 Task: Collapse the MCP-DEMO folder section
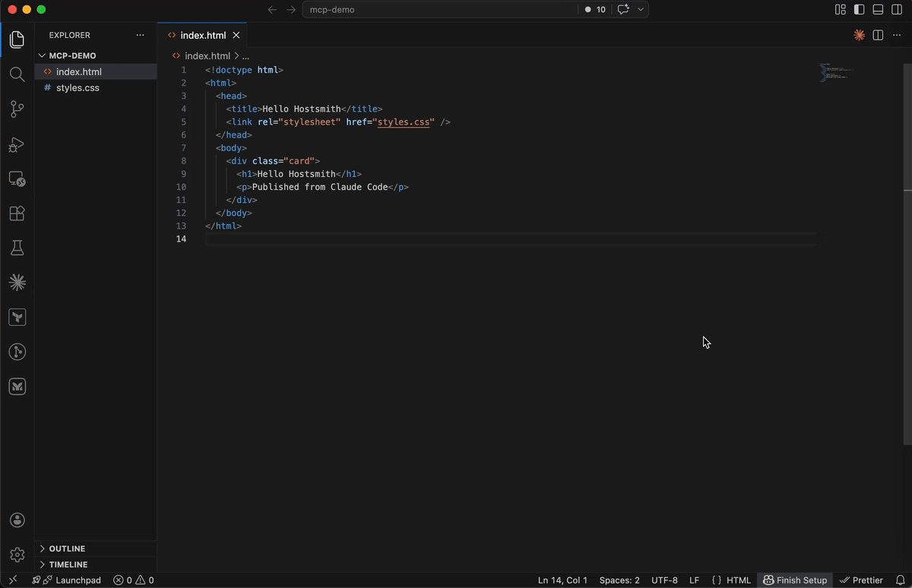pos(96,55)
